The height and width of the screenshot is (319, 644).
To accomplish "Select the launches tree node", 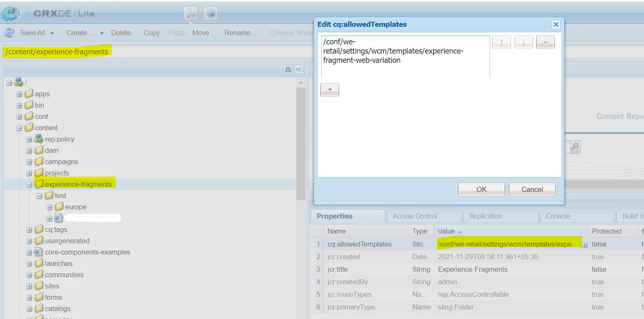I will 59,263.
